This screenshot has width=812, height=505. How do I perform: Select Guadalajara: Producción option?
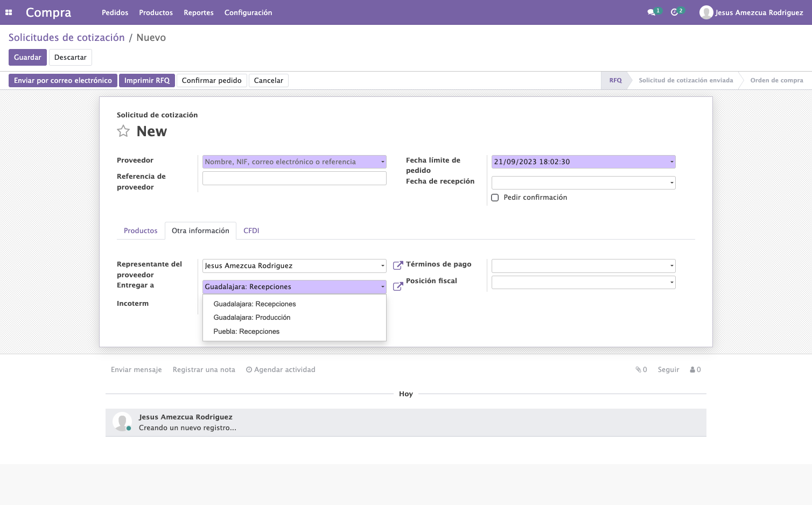tap(295, 318)
